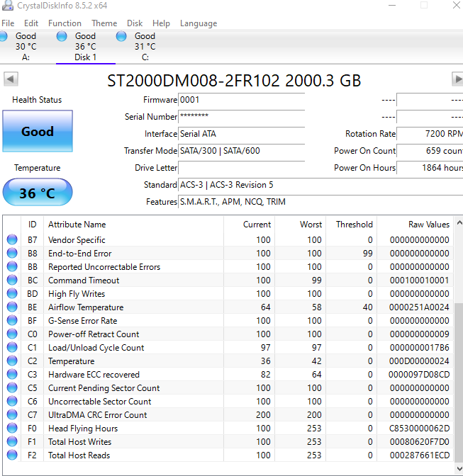Click status icon for BF G-Sense Error Rate
The image size is (463, 476).
pyautogui.click(x=12, y=320)
